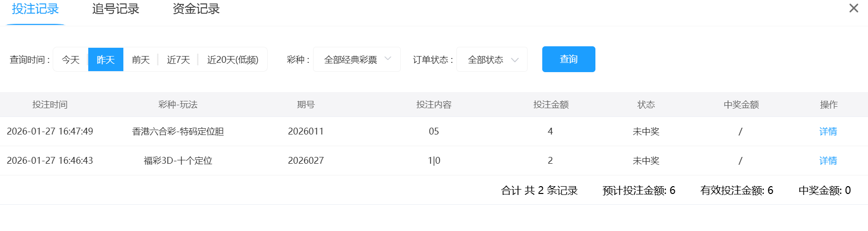The height and width of the screenshot is (231, 868).
Task: Expand the 全部状态 order status dropdown
Action: point(486,59)
